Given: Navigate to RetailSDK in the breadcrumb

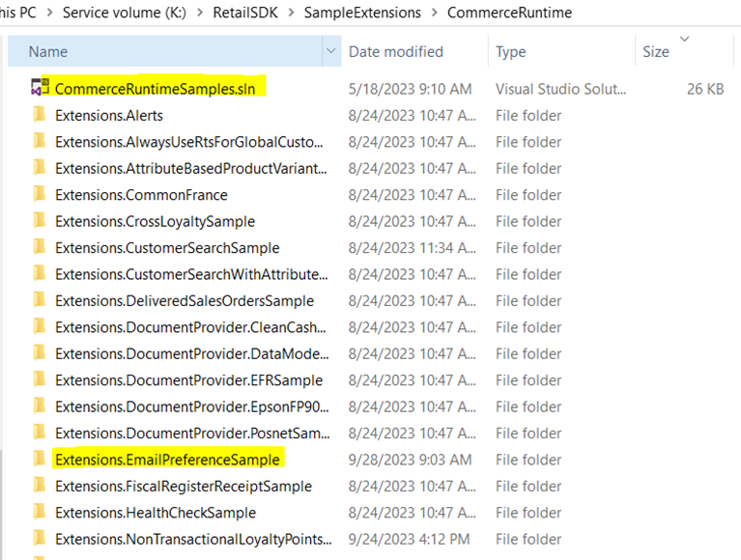Looking at the screenshot, I should [245, 13].
